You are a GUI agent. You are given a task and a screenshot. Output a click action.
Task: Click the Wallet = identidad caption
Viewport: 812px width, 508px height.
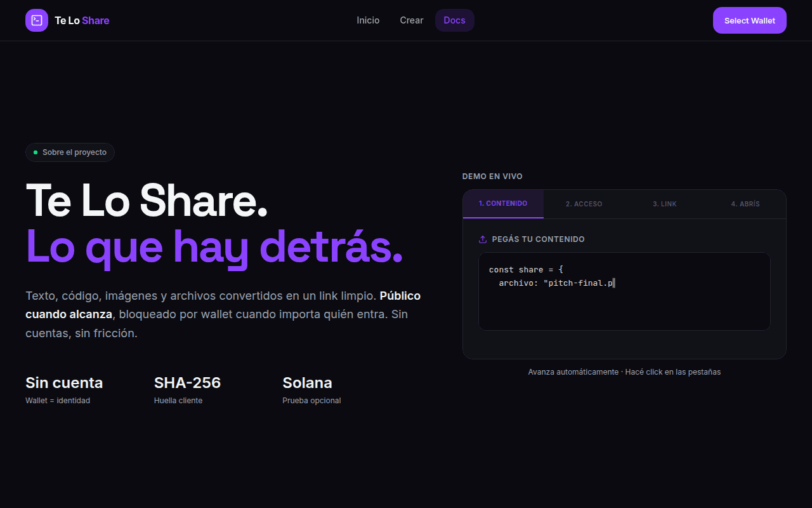pos(58,401)
